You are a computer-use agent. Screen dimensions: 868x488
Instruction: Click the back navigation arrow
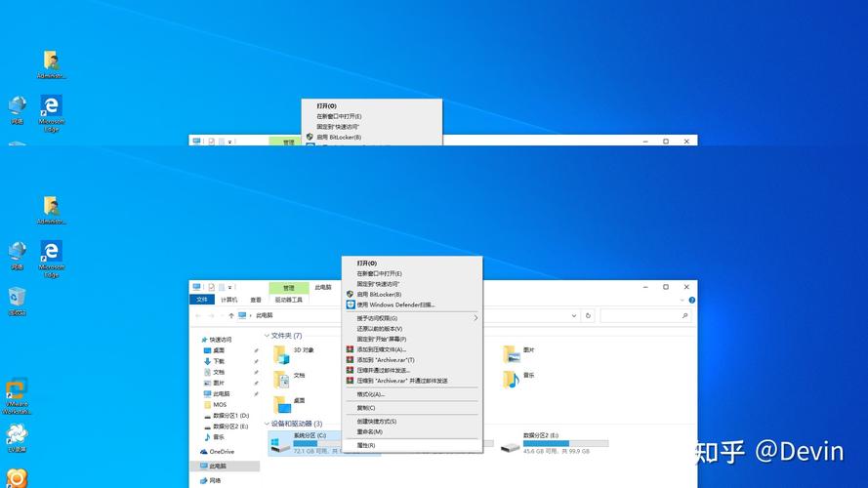tap(198, 315)
